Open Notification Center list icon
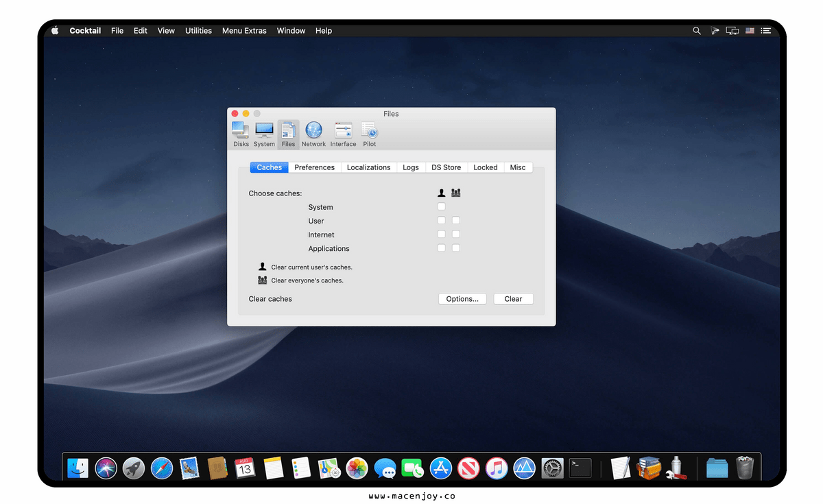This screenshot has height=504, width=823. coord(766,31)
